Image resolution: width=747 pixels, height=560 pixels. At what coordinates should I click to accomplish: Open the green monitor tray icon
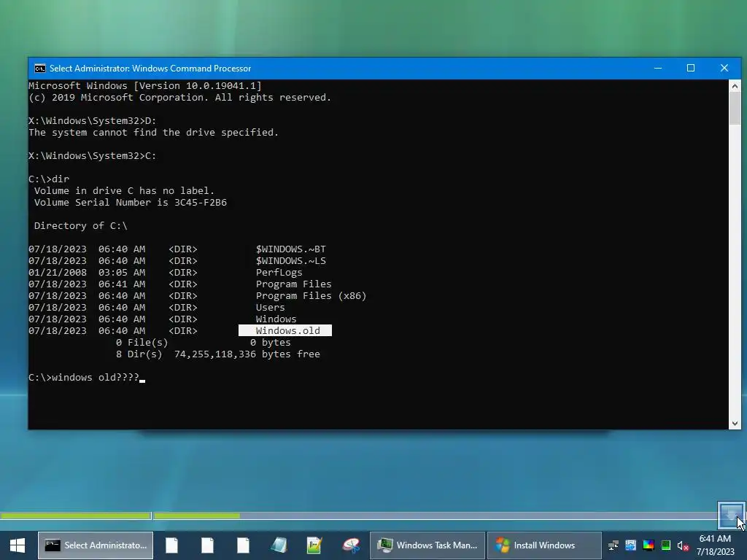tap(666, 545)
